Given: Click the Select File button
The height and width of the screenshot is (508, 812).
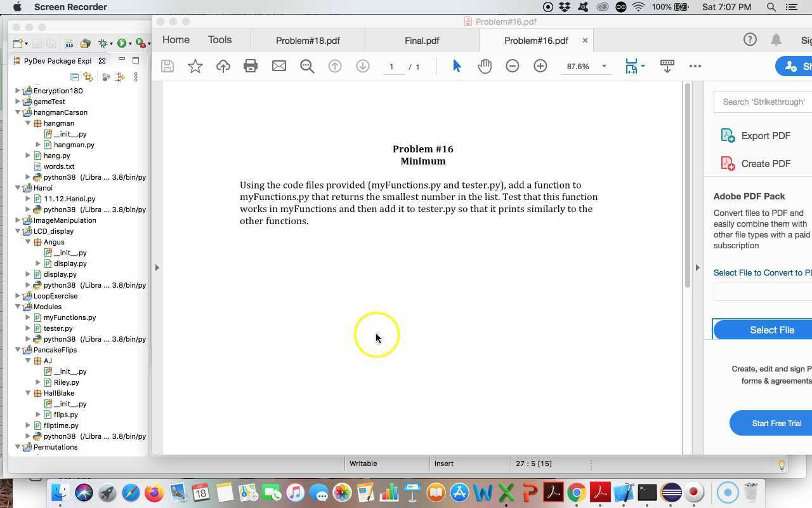Looking at the screenshot, I should pos(771,330).
